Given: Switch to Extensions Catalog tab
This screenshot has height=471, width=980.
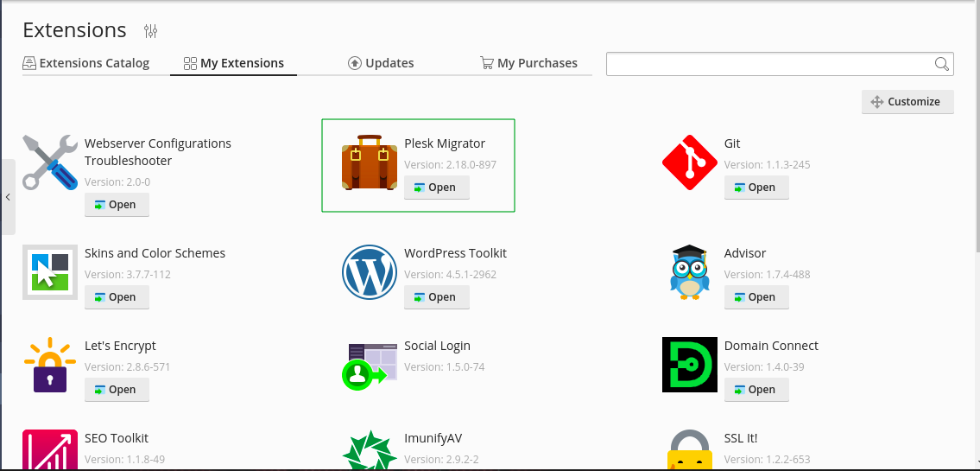Looking at the screenshot, I should pos(86,63).
